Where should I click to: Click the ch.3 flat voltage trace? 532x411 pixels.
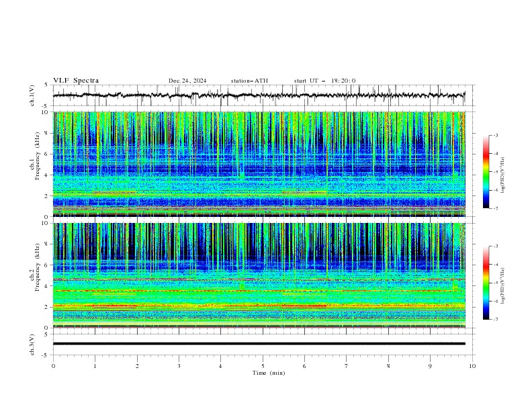259,344
